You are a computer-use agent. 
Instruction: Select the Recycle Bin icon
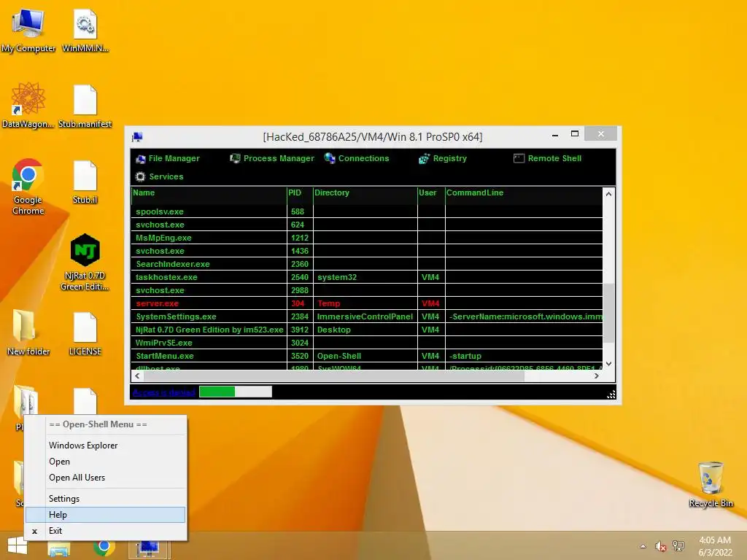(x=711, y=484)
